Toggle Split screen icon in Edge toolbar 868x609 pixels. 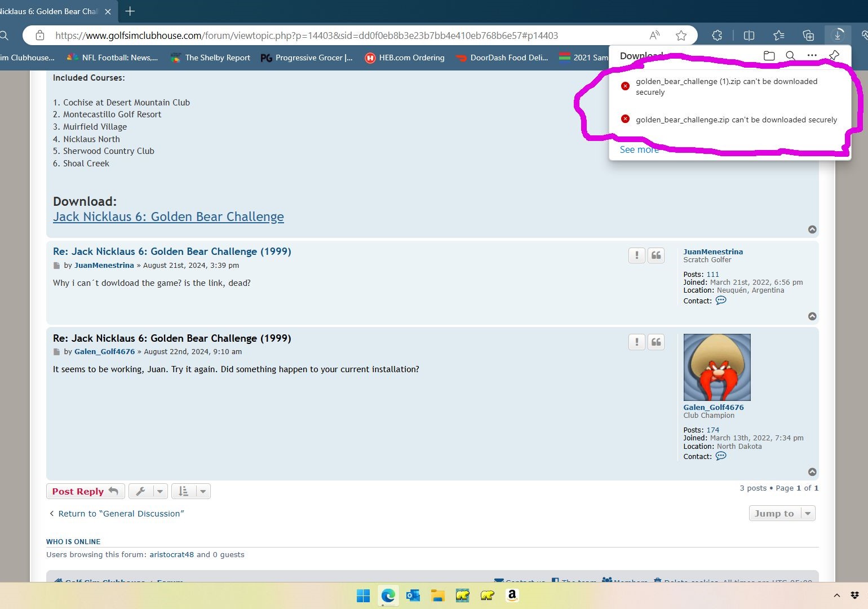(x=749, y=36)
